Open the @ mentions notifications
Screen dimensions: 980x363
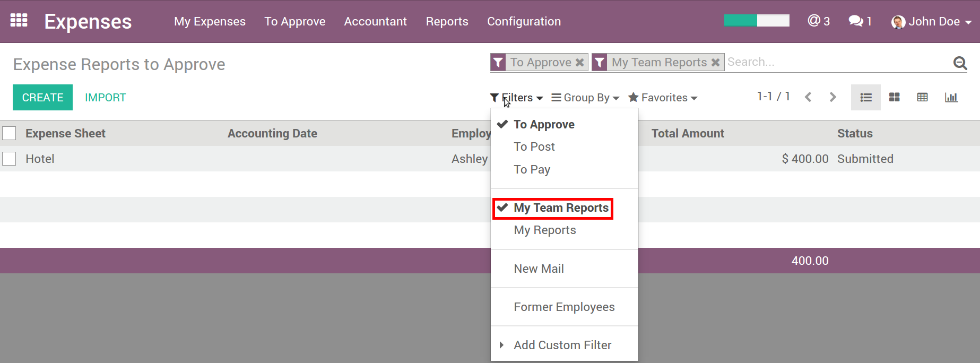coord(818,21)
